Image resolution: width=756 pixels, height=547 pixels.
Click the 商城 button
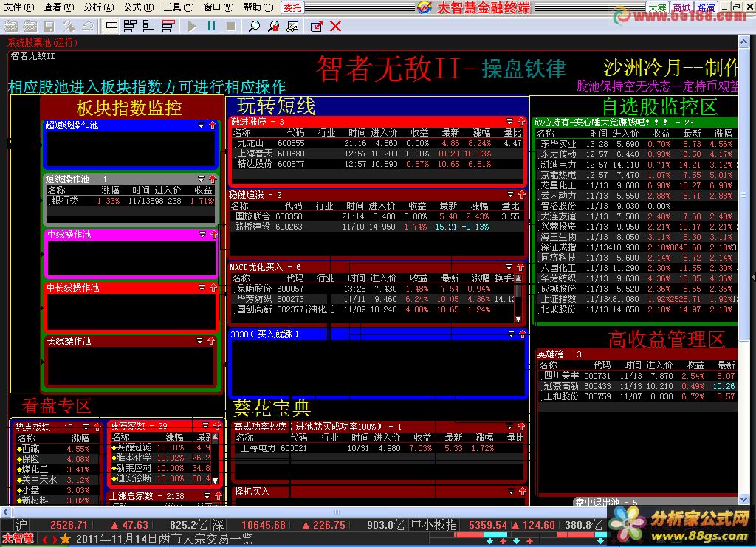[x=681, y=7]
